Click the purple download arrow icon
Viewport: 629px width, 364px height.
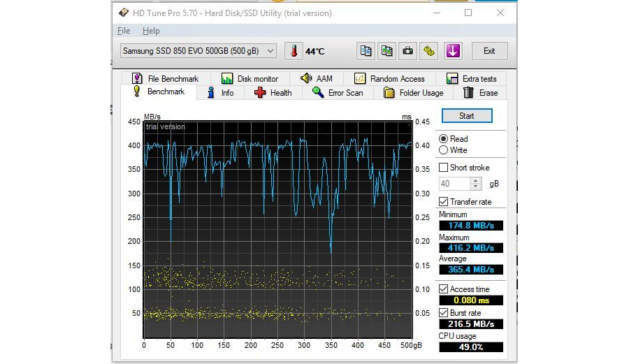click(x=453, y=51)
